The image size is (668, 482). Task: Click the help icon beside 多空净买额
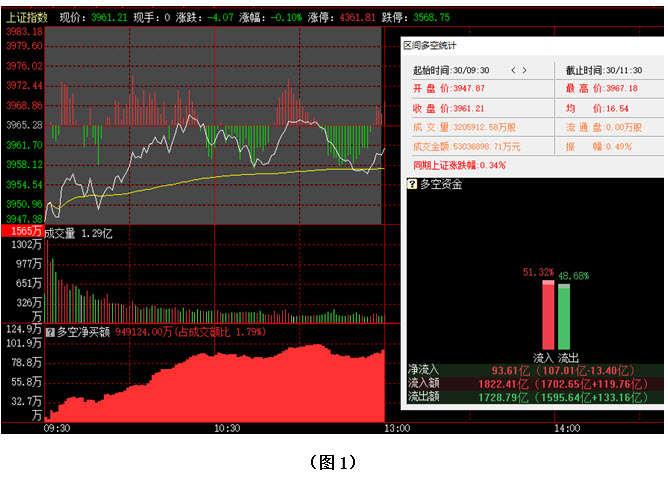click(50, 331)
